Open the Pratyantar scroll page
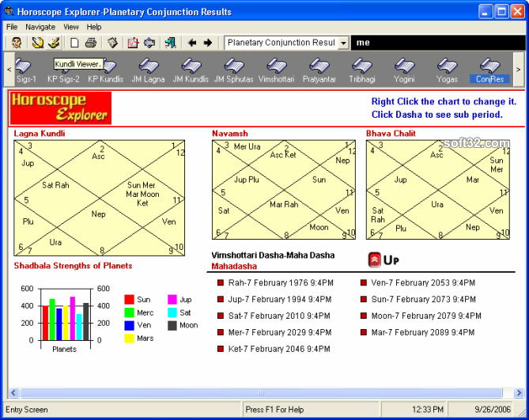This screenshot has height=420, width=529. click(319, 70)
